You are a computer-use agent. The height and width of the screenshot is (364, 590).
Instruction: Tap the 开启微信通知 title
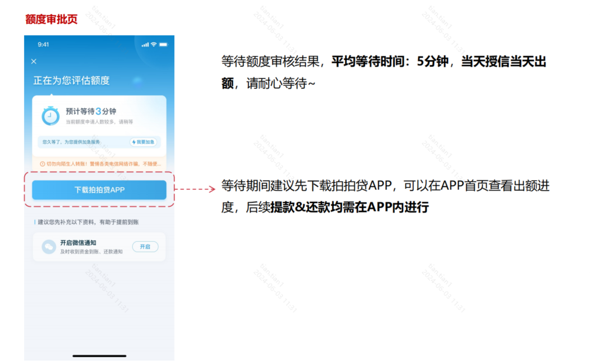click(79, 243)
